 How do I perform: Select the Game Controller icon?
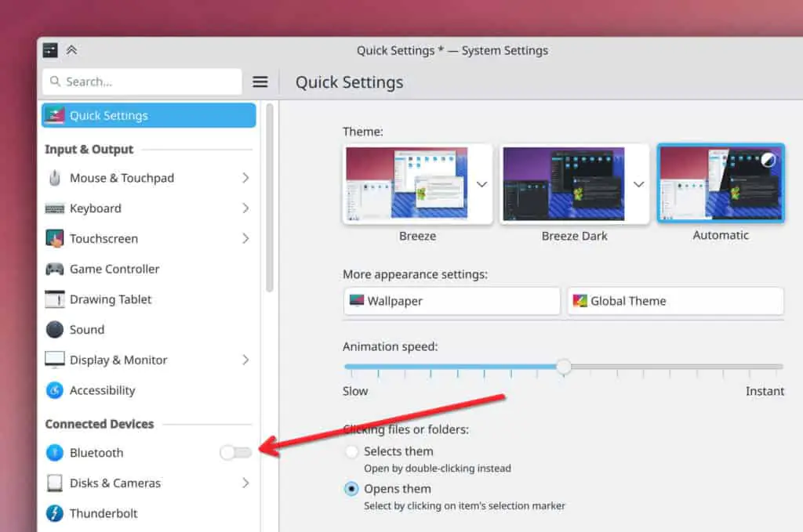click(x=55, y=269)
